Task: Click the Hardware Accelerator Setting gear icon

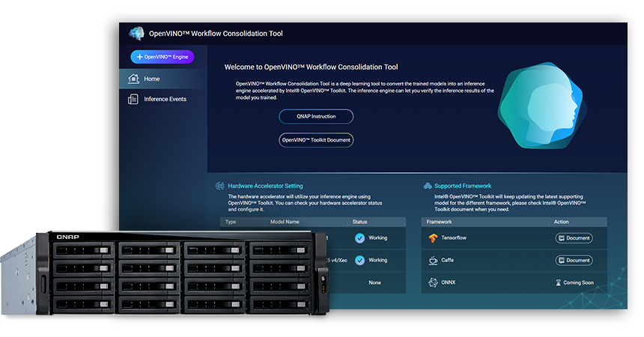Action: click(x=219, y=186)
